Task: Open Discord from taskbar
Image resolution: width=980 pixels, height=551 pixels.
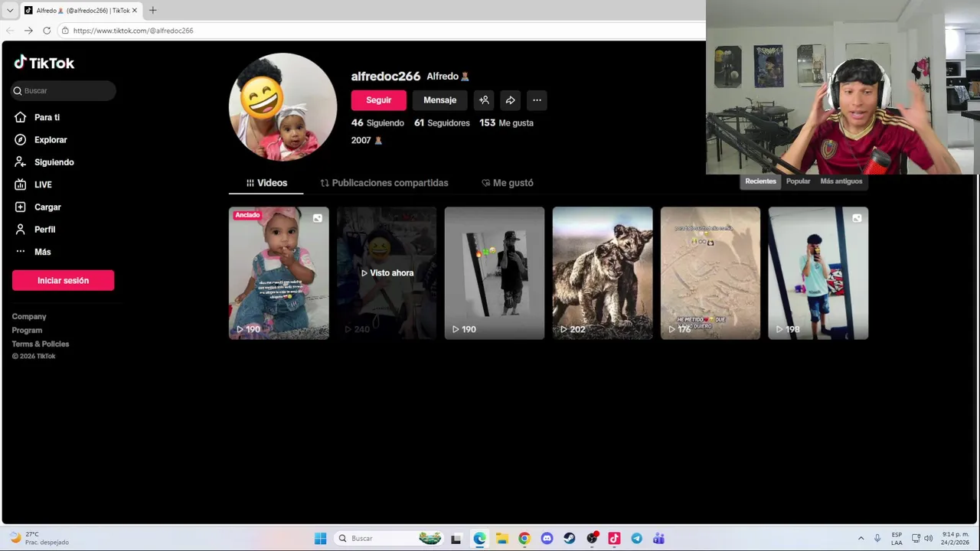Action: click(x=547, y=539)
